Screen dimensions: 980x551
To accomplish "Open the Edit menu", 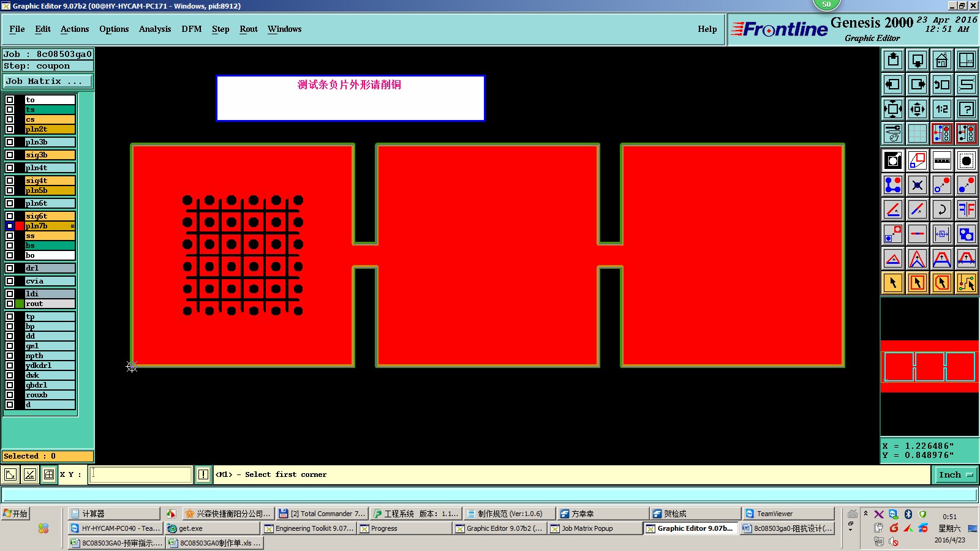I will (43, 29).
